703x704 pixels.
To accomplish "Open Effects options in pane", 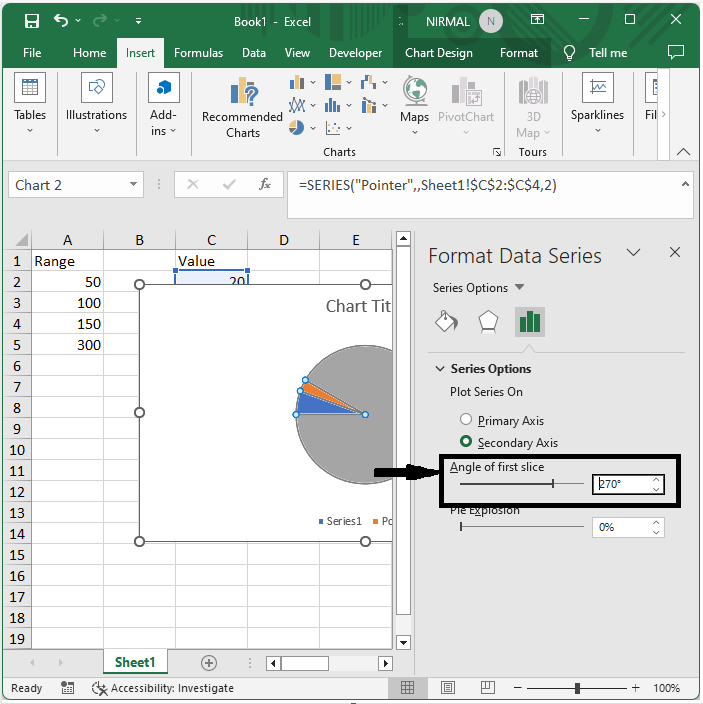I will (488, 321).
